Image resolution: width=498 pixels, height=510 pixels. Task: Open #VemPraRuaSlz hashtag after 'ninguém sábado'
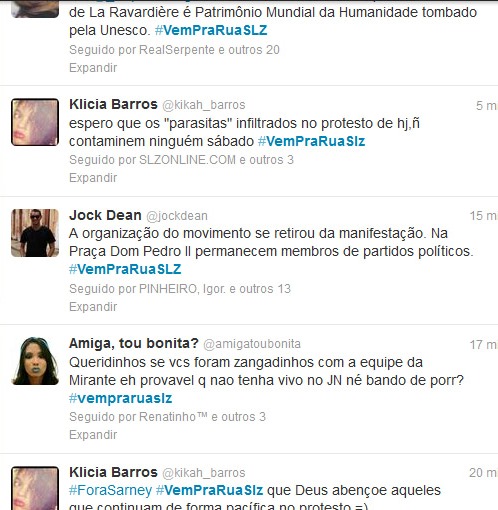click(x=312, y=141)
